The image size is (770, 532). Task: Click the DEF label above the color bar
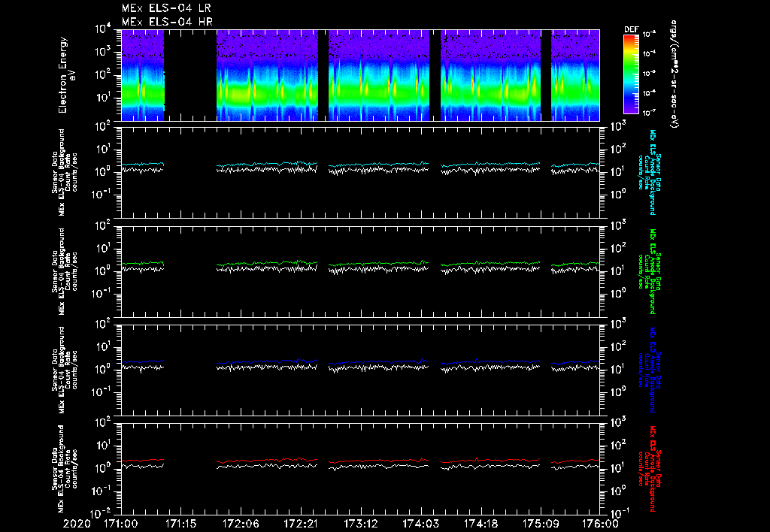(632, 29)
